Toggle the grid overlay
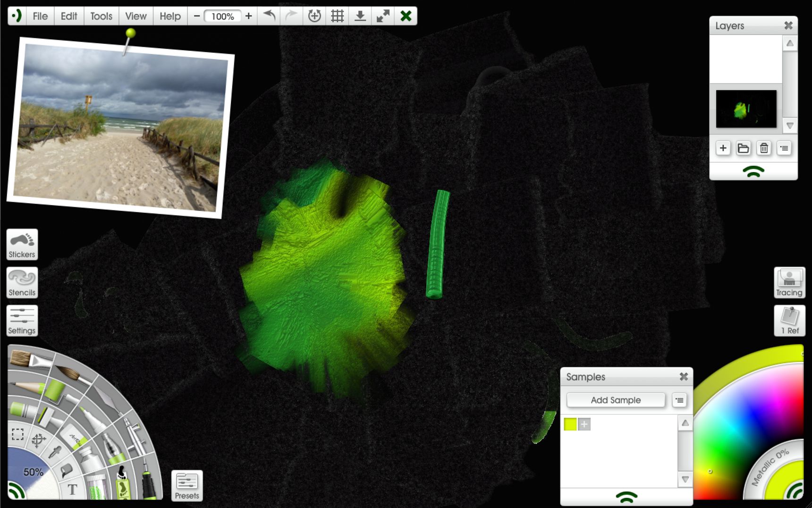This screenshot has width=812, height=508. click(x=337, y=16)
